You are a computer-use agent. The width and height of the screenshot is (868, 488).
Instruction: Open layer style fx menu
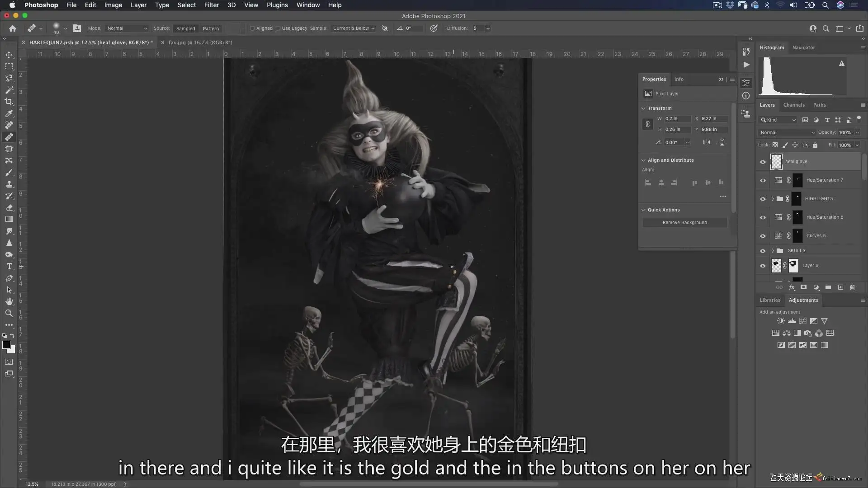pos(792,287)
